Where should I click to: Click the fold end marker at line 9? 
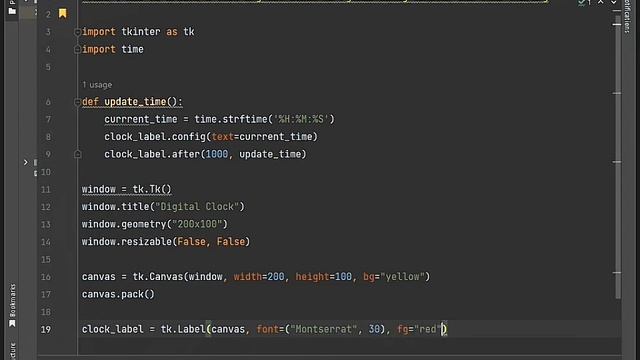tap(78, 154)
